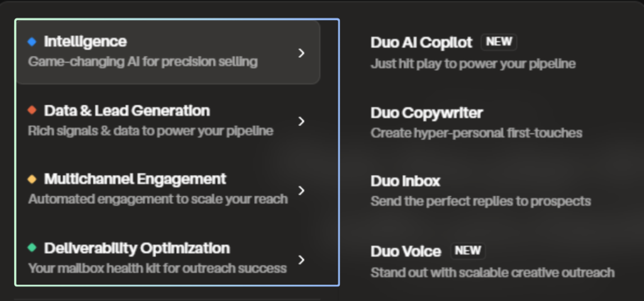Visit the Duo Voice product link
This screenshot has height=301, width=644.
point(406,251)
